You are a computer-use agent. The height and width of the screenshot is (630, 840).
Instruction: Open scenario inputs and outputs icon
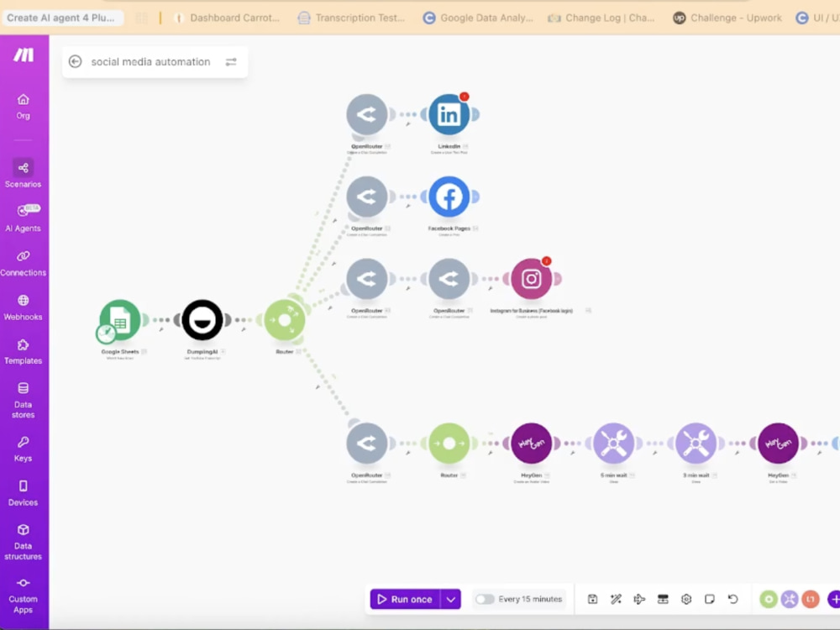[x=663, y=599]
